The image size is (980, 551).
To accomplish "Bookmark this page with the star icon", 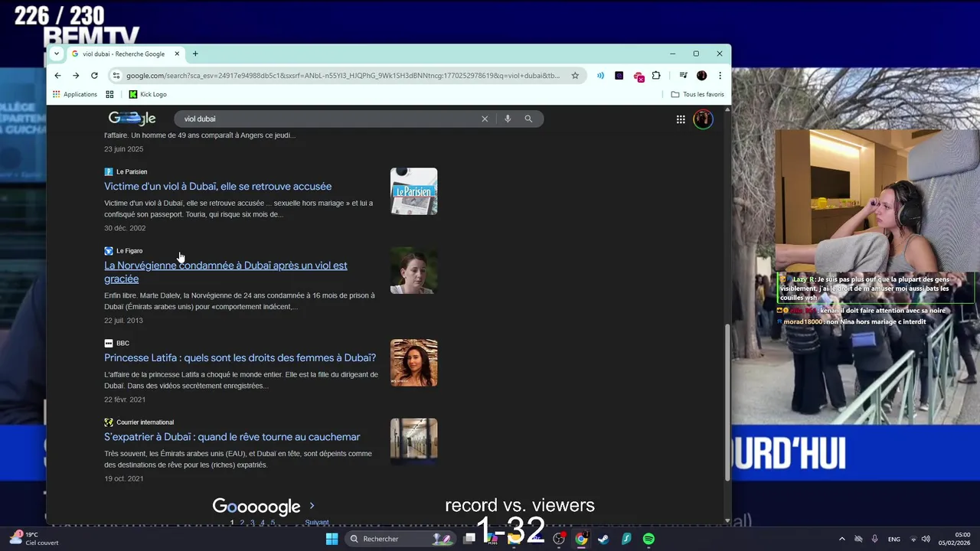I will [x=575, y=76].
